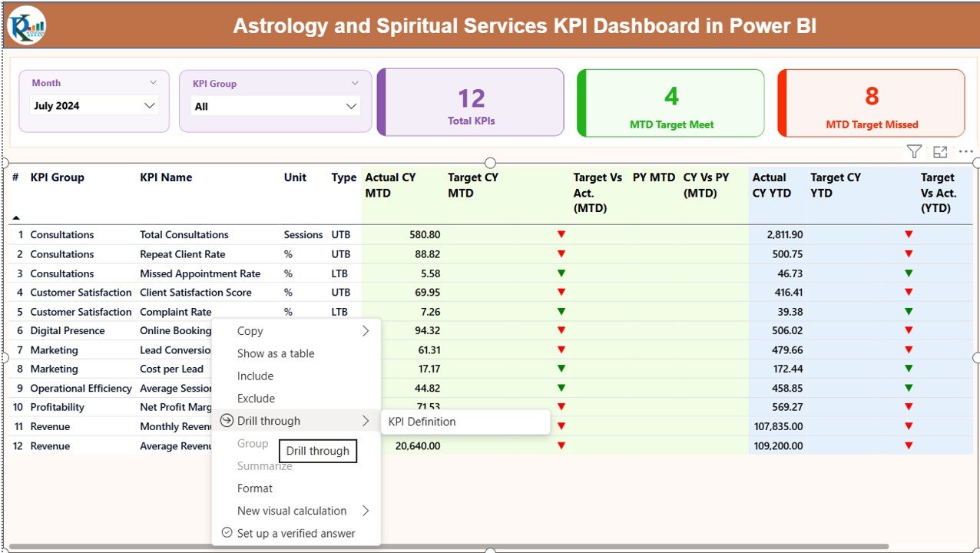This screenshot has width=980, height=553.
Task: Open the More options ellipsis menu
Action: pos(965,152)
